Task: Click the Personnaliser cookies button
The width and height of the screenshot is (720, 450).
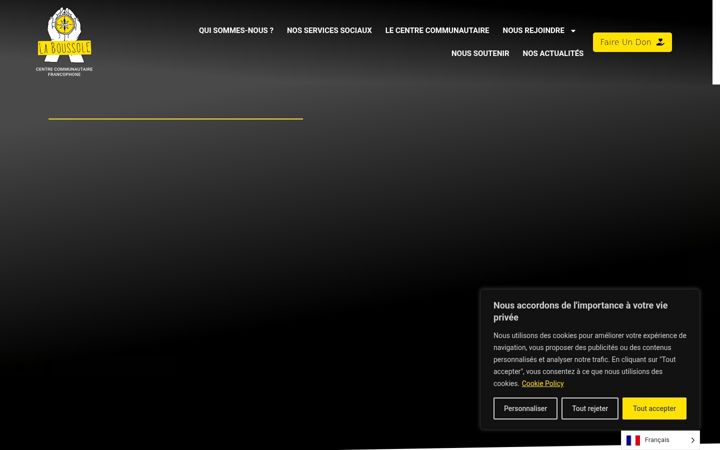Action: [x=525, y=408]
